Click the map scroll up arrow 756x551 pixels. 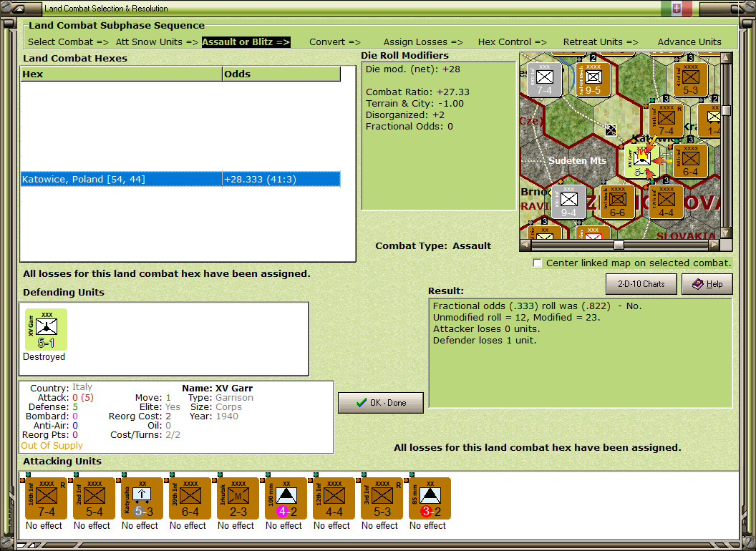pos(726,59)
